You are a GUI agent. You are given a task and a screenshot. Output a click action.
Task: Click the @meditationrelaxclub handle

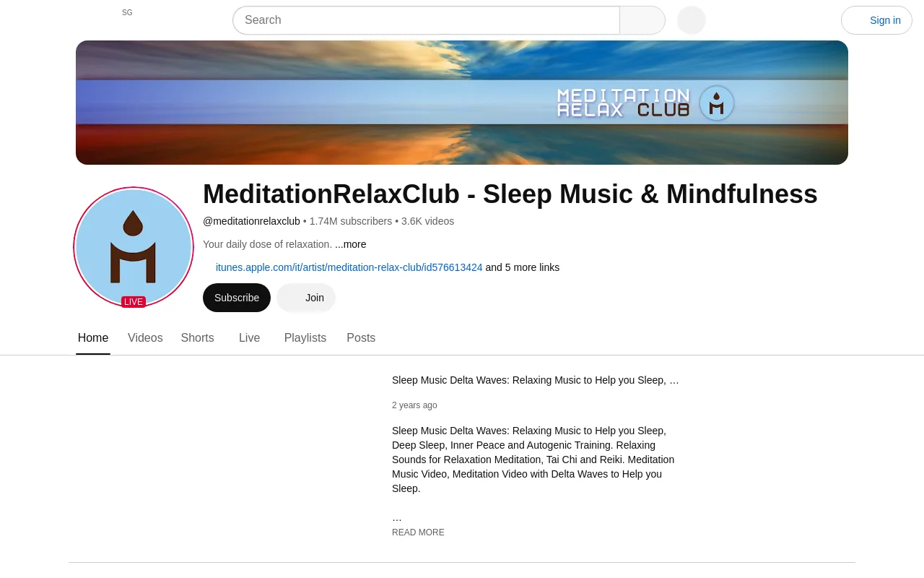251,221
